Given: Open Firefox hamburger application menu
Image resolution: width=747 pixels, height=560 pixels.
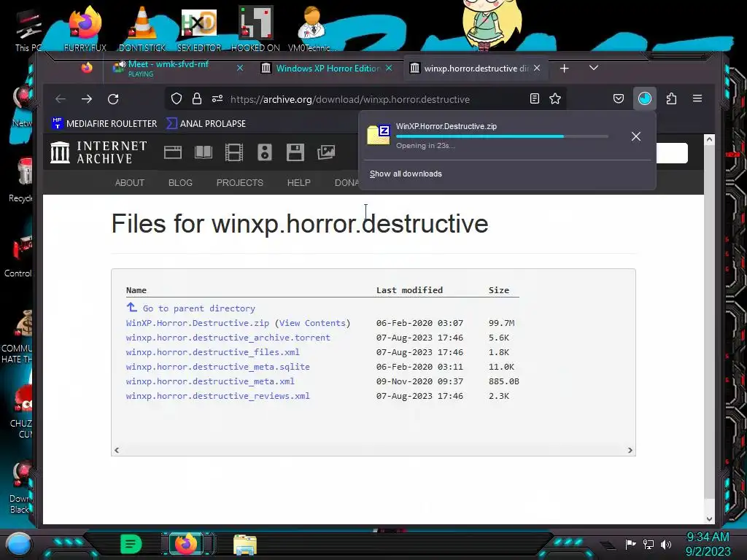Looking at the screenshot, I should click(x=697, y=98).
